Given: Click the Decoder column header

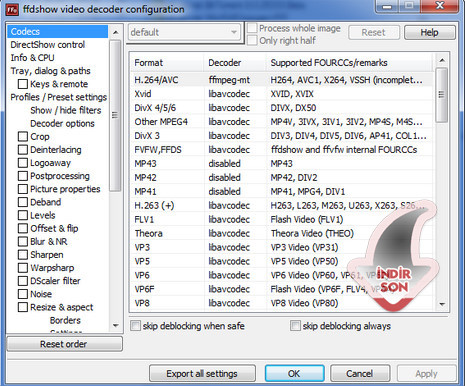Looking at the screenshot, I should pyautogui.click(x=235, y=63).
